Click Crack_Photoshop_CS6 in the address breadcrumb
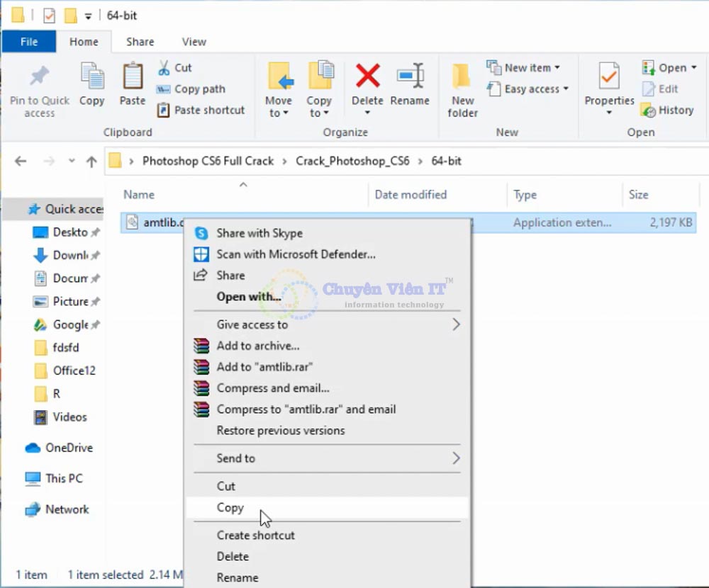The height and width of the screenshot is (588, 709). tap(352, 161)
